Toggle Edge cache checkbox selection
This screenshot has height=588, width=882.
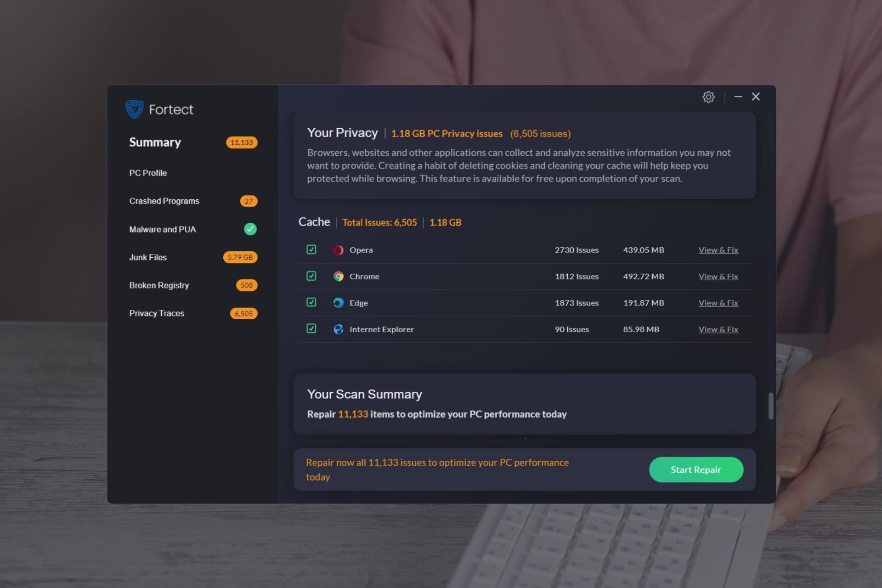pyautogui.click(x=311, y=302)
